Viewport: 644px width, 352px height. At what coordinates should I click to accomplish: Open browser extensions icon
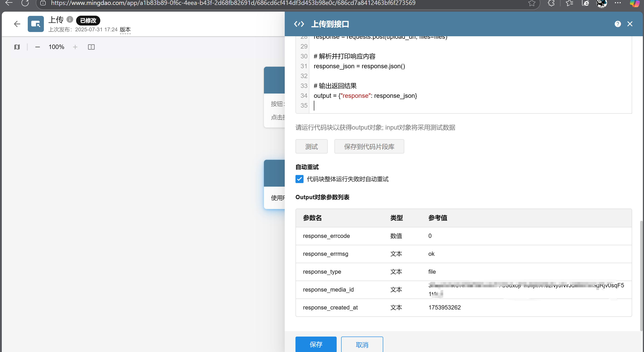(551, 3)
